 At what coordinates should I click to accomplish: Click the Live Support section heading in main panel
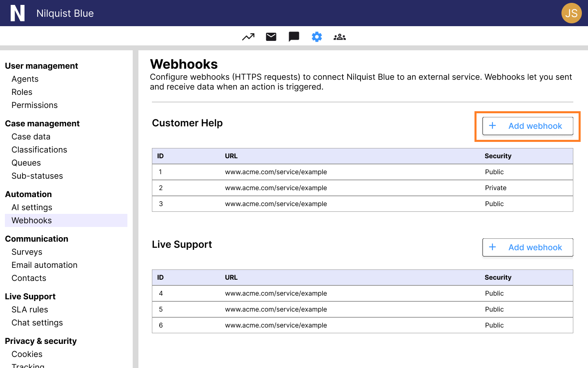point(182,245)
